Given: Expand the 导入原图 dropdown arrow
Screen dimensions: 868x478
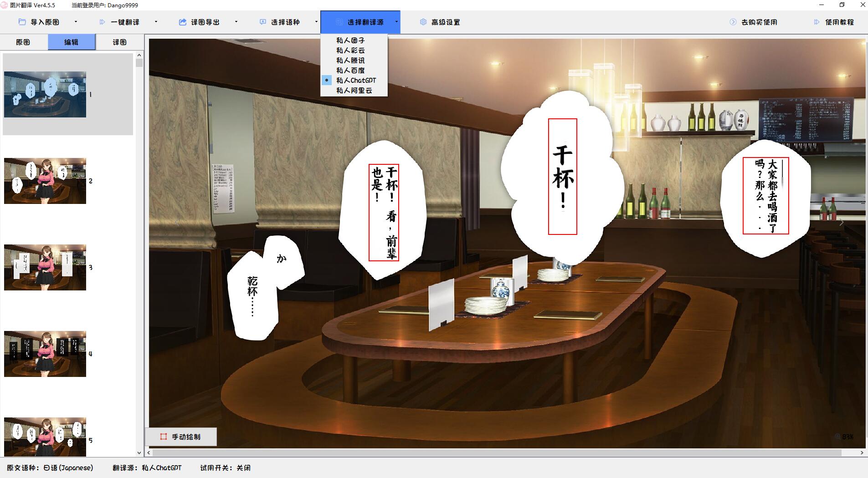Looking at the screenshot, I should pos(76,22).
